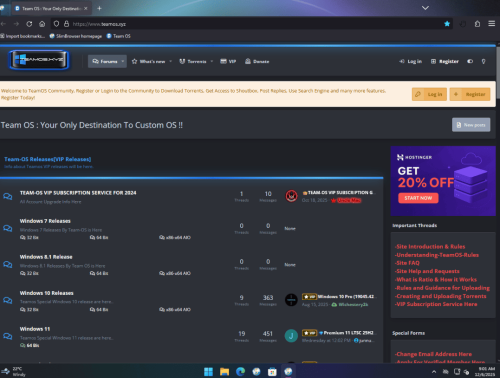Open the browser hamburger menu
Screen dimensions: 500x378
click(x=491, y=24)
